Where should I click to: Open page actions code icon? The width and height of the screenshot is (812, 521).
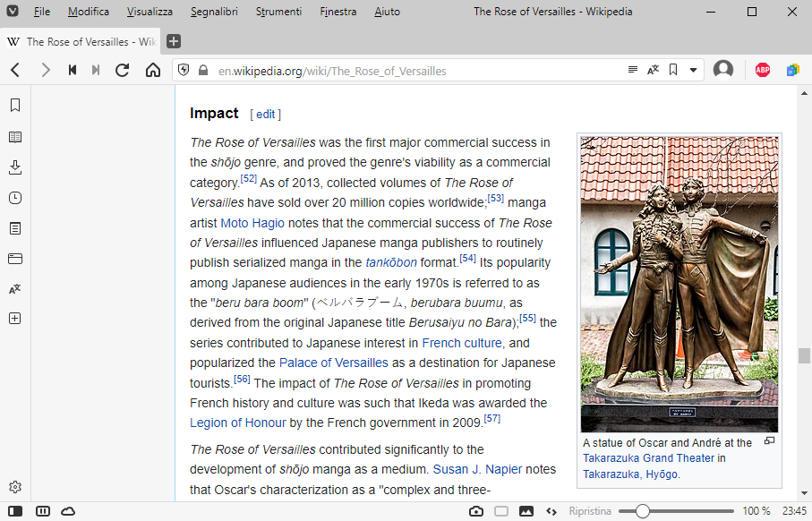point(551,512)
